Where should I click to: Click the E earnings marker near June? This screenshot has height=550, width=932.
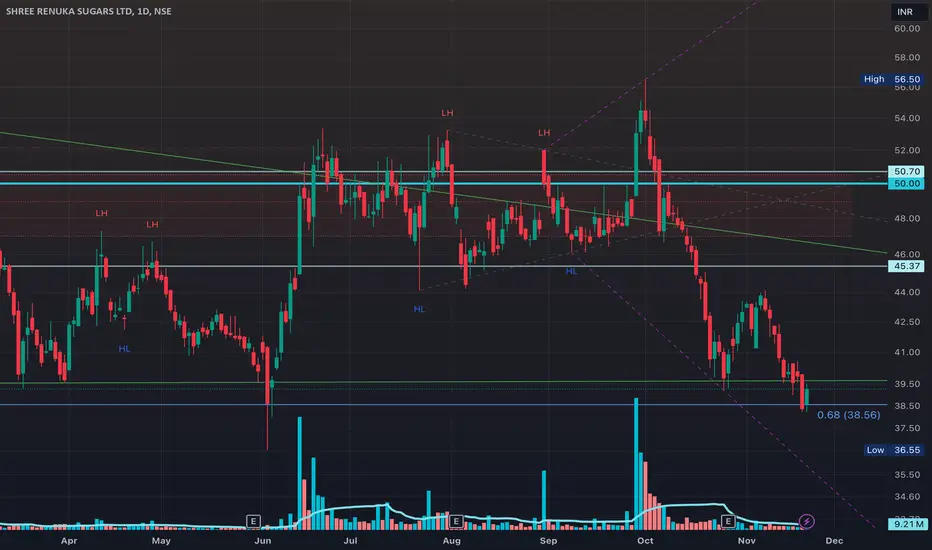[253, 521]
